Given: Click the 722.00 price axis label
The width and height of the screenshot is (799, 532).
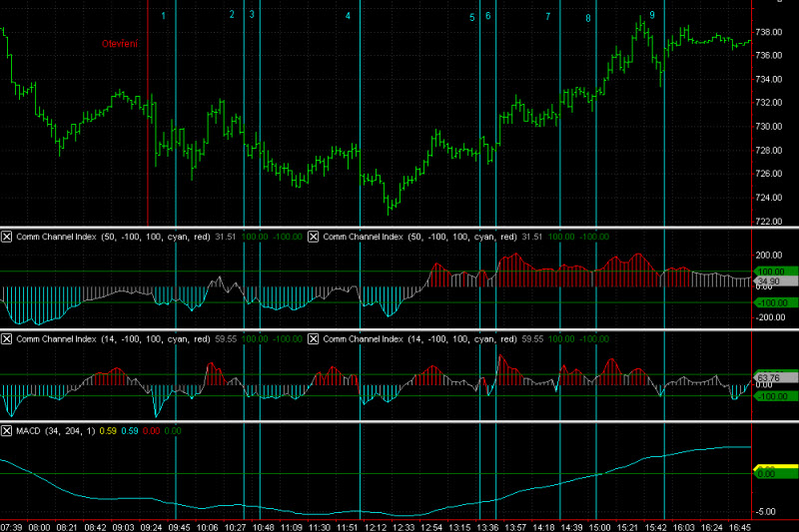Looking at the screenshot, I should pos(768,222).
